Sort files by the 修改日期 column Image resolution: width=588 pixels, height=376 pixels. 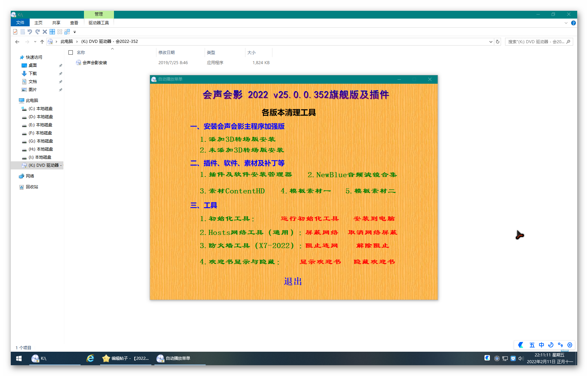point(167,52)
